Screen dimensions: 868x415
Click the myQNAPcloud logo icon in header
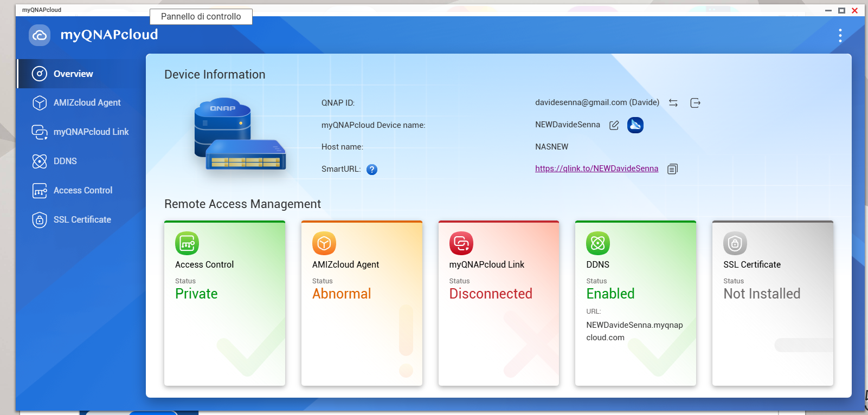coord(40,35)
